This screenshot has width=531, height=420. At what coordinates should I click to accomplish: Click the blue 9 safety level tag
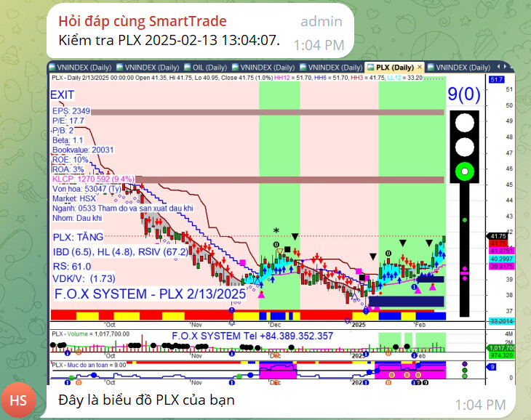(492, 367)
